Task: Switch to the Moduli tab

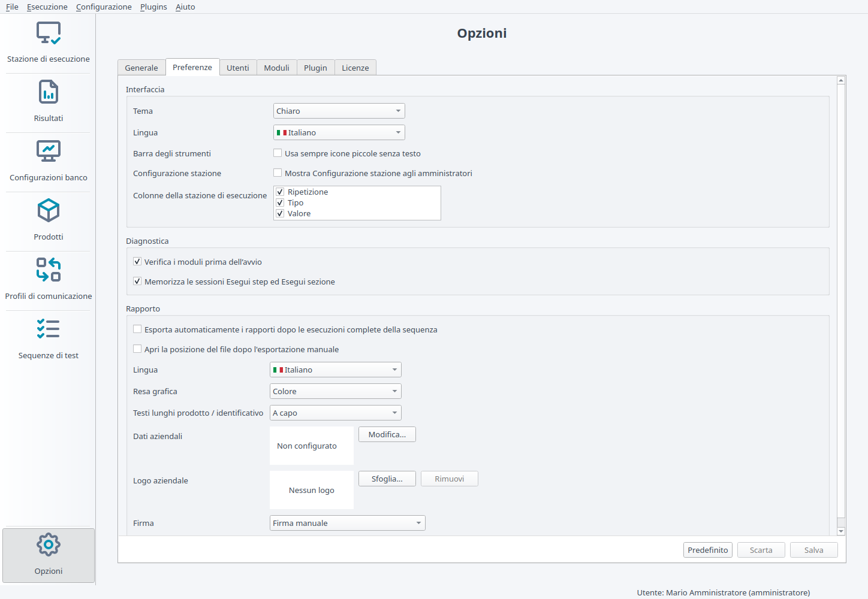Action: pos(277,68)
